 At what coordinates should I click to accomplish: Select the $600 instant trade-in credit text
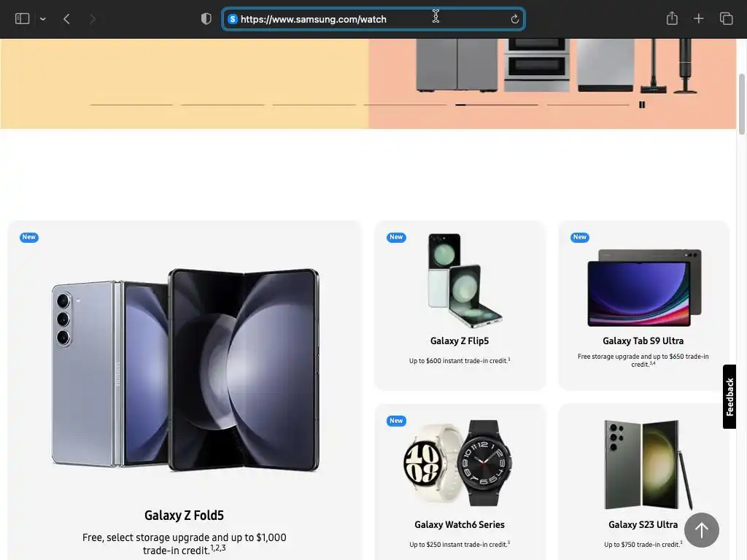point(460,360)
